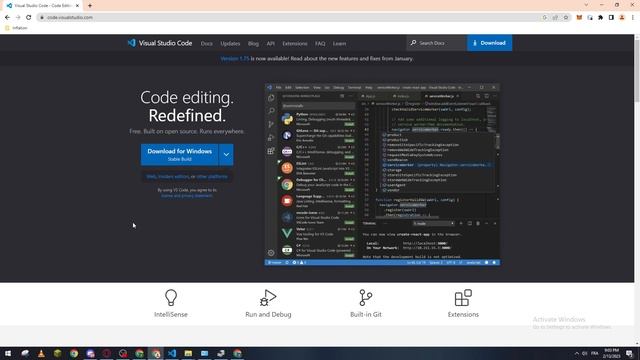Open Visual Studio Code from the taskbar

coord(172,353)
